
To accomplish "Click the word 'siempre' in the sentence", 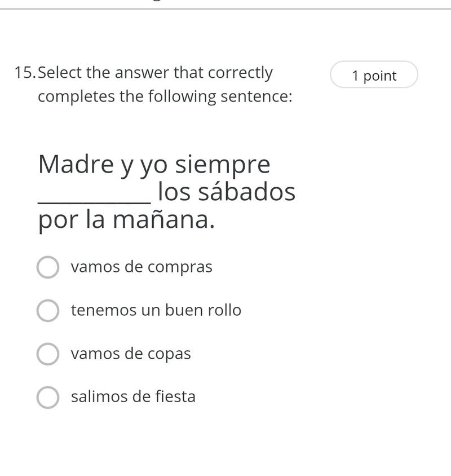I will click(x=223, y=166).
